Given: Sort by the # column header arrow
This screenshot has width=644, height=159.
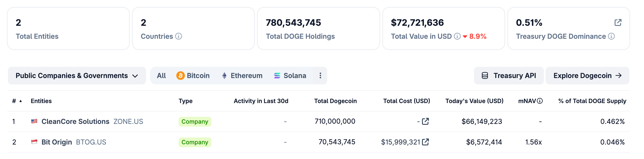Looking at the screenshot, I should tap(21, 101).
